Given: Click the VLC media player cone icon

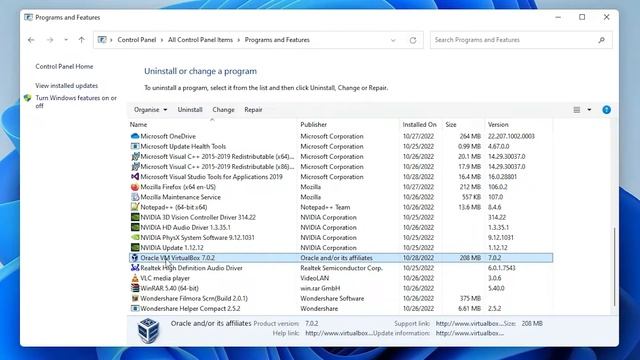Looking at the screenshot, I should 135,278.
